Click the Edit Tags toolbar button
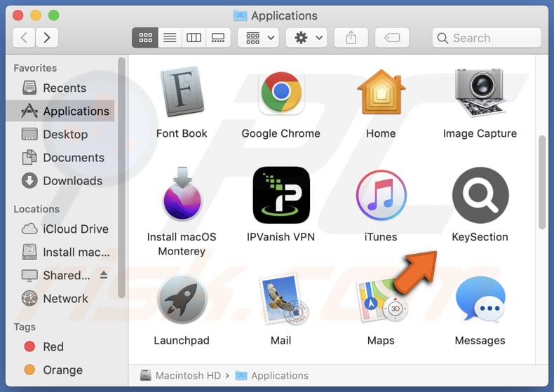The height and width of the screenshot is (392, 554). point(392,37)
